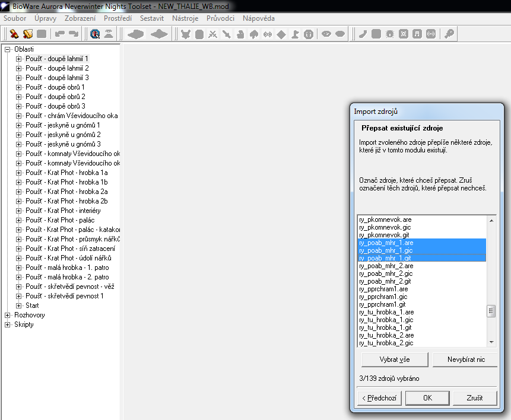This screenshot has width=511, height=420.
Task: Click the open module scroll icon
Action: pos(27,34)
